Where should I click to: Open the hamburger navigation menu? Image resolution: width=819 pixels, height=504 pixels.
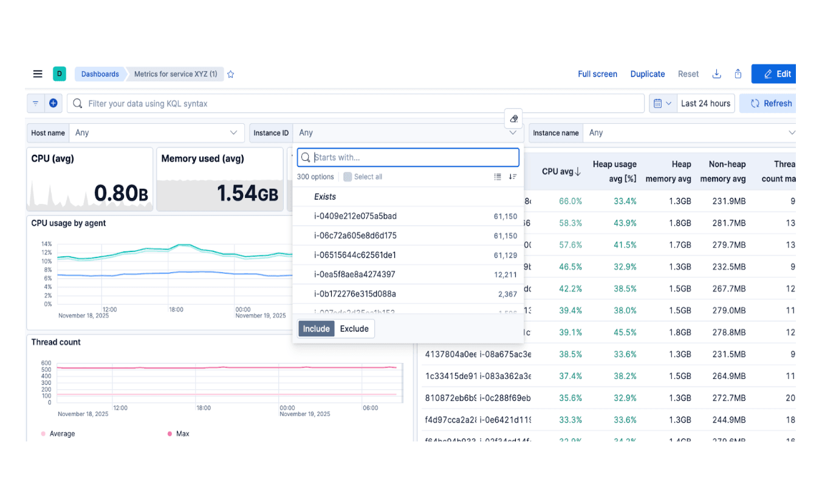37,73
